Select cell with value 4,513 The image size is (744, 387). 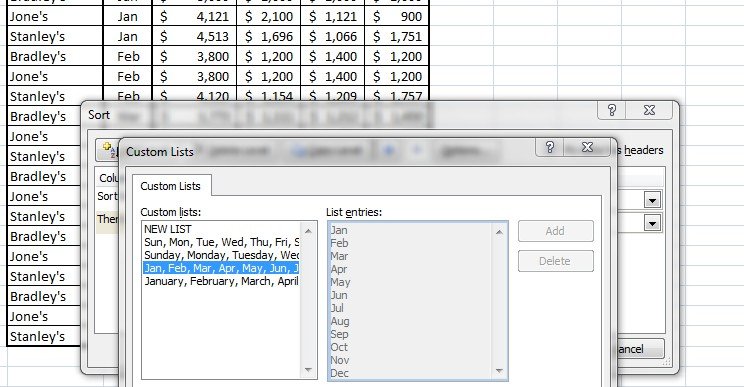[194, 37]
